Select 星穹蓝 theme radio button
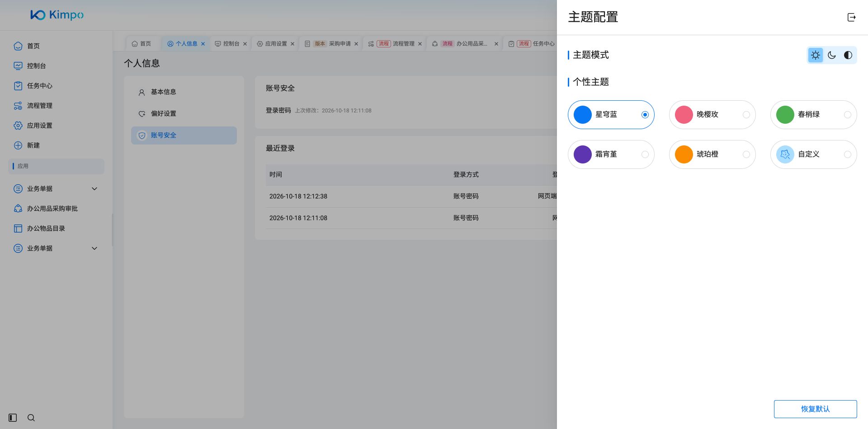This screenshot has height=429, width=868. [x=645, y=115]
